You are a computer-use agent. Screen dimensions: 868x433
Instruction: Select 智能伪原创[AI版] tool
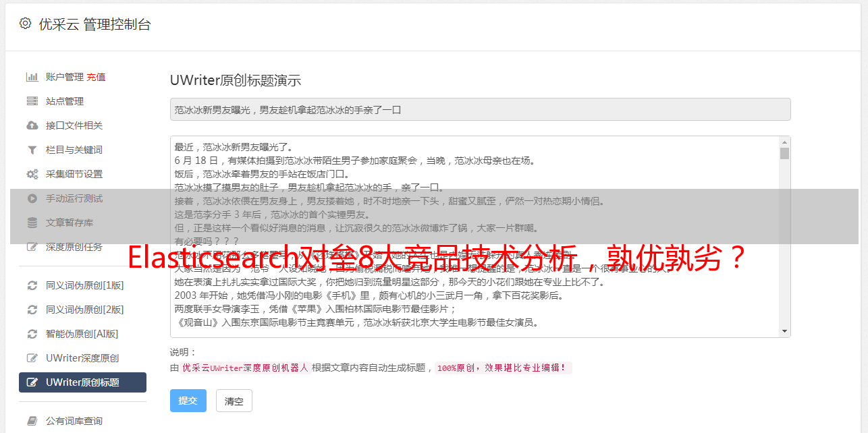click(x=82, y=334)
